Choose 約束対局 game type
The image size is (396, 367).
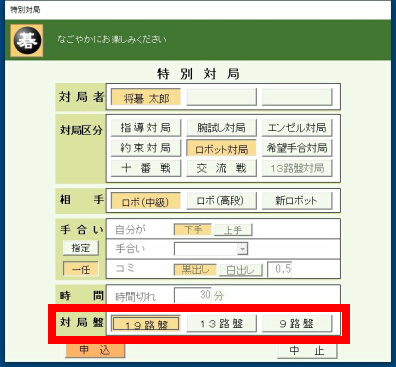(x=146, y=148)
